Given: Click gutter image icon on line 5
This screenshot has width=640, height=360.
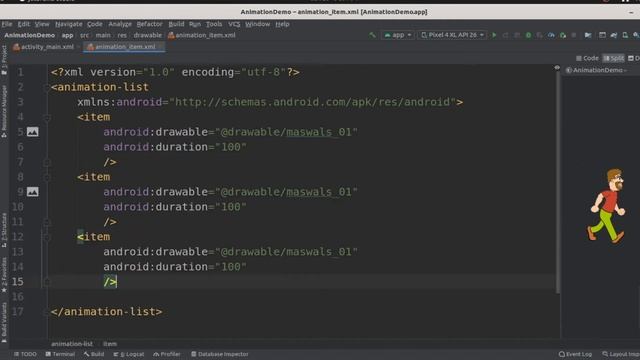Looking at the screenshot, I should click(x=33, y=132).
